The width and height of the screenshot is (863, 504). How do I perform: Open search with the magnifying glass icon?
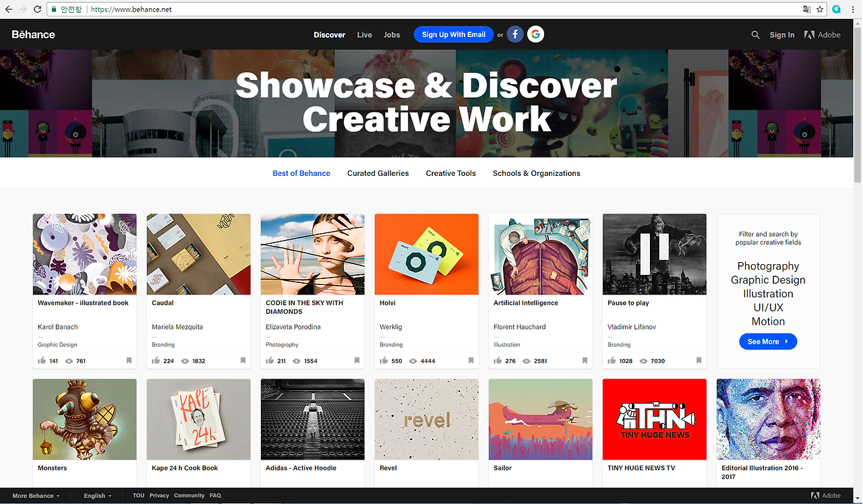[755, 35]
